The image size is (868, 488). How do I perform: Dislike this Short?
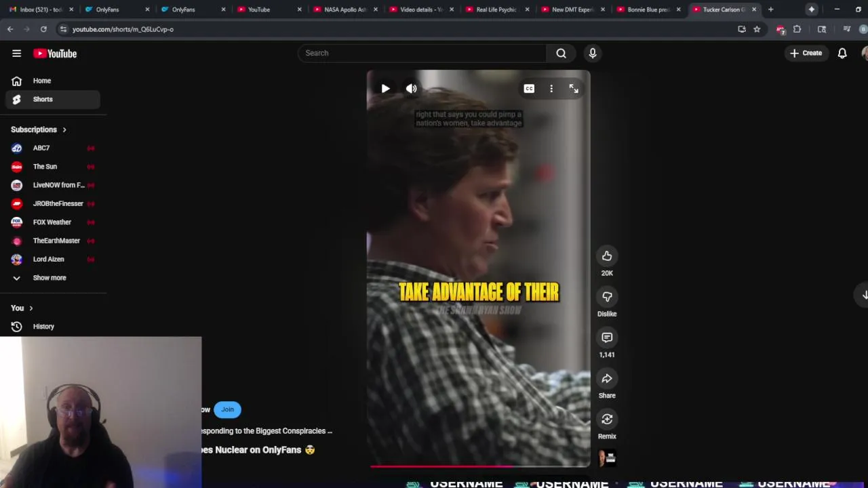click(607, 297)
